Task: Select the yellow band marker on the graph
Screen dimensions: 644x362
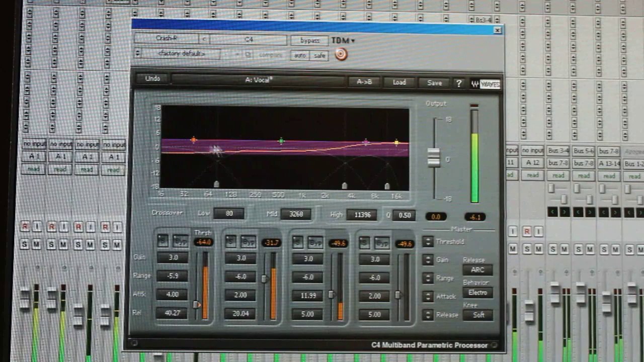Action: pyautogui.click(x=397, y=143)
